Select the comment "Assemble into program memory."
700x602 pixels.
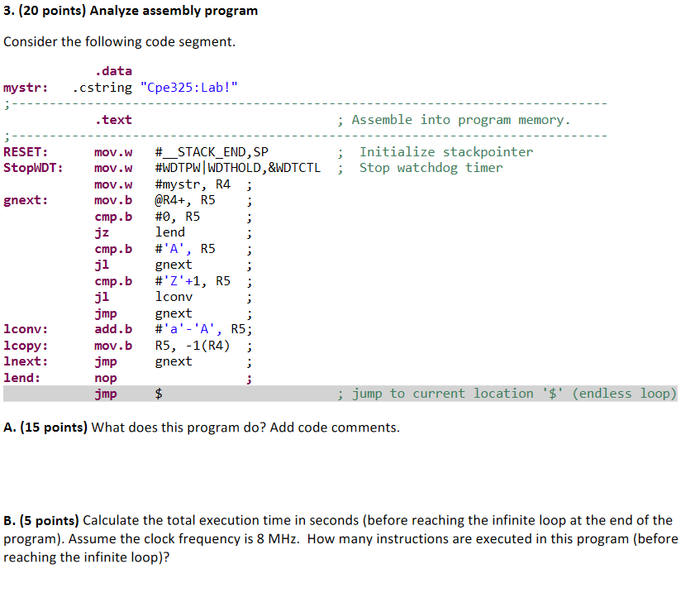point(455,119)
